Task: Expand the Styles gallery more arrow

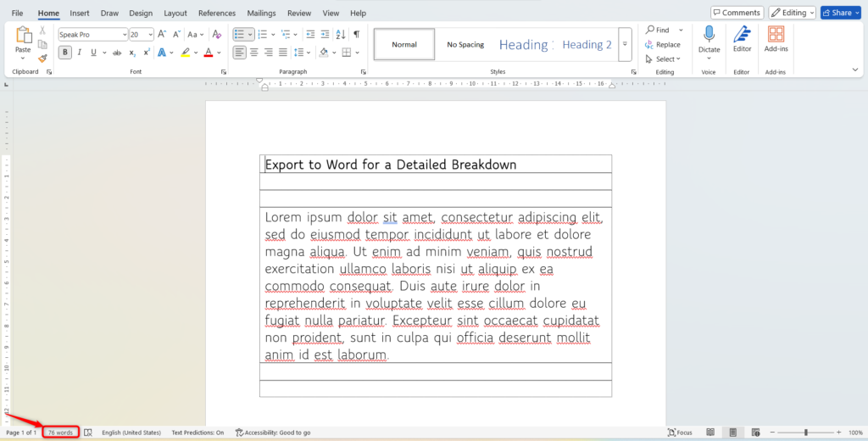Action: click(625, 44)
